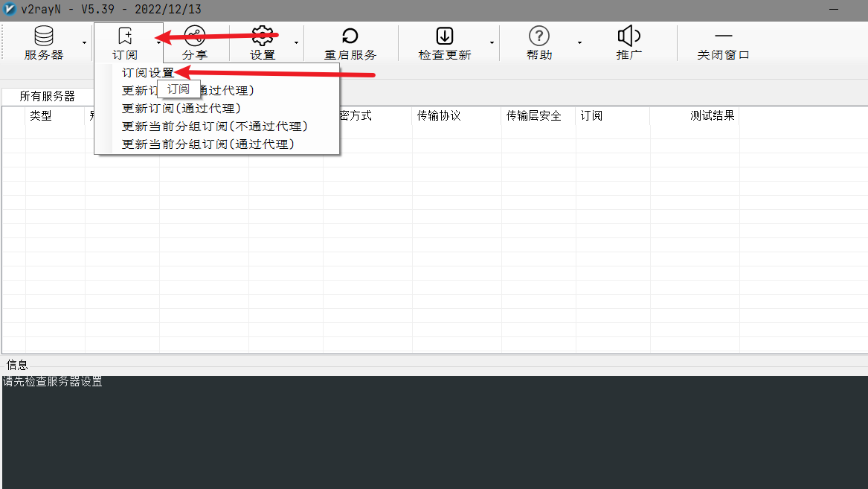Click the 服务器 (Servers) database icon
868x489 pixels.
coord(44,36)
